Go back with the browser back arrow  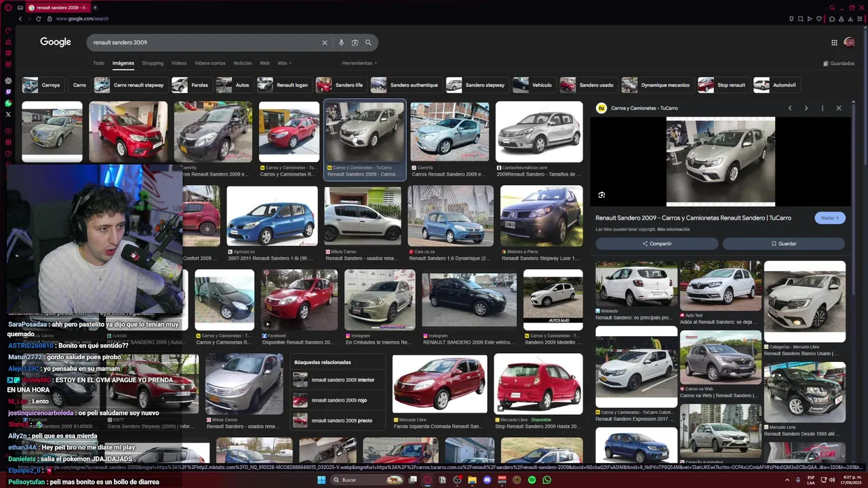pos(20,18)
